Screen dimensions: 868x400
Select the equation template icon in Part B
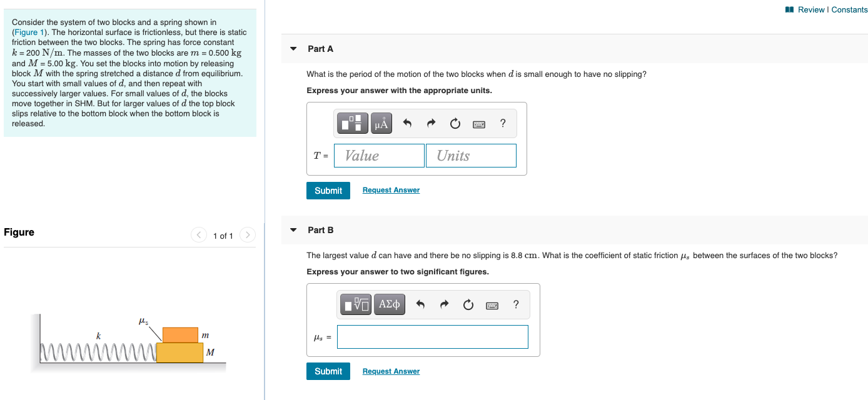pos(354,304)
